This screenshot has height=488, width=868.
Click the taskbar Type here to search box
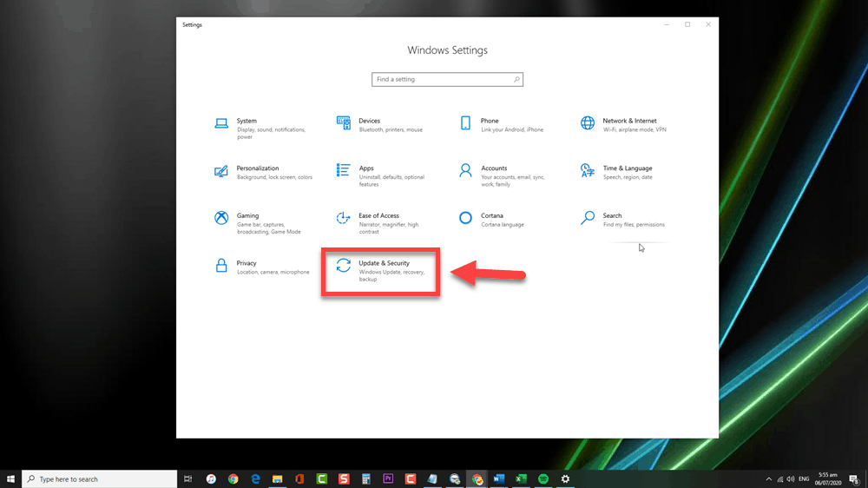tap(100, 478)
